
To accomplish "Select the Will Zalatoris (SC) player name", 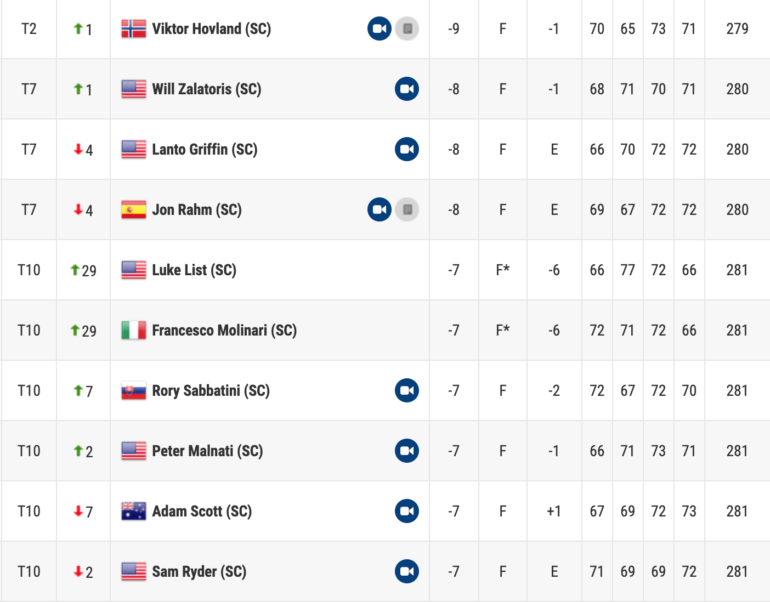I will click(206, 89).
